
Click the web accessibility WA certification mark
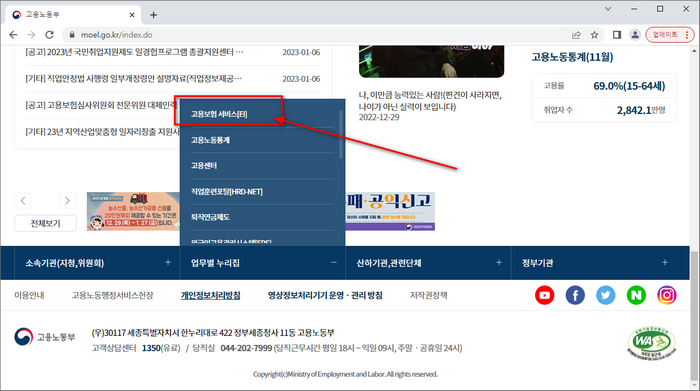651,343
